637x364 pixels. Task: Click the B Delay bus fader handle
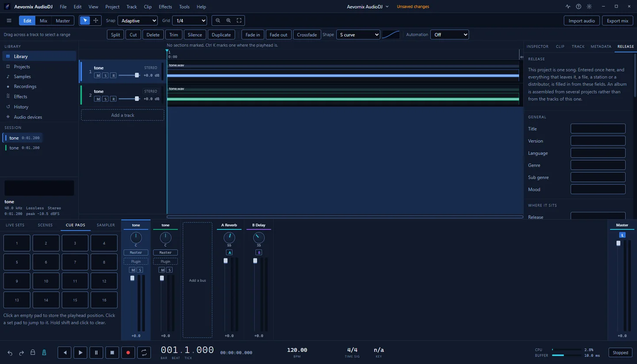tap(255, 261)
